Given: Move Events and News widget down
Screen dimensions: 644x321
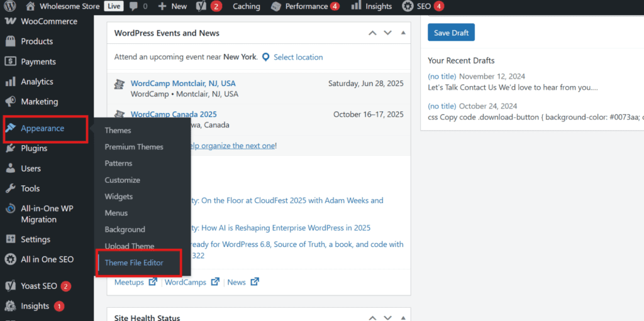Looking at the screenshot, I should point(387,33).
